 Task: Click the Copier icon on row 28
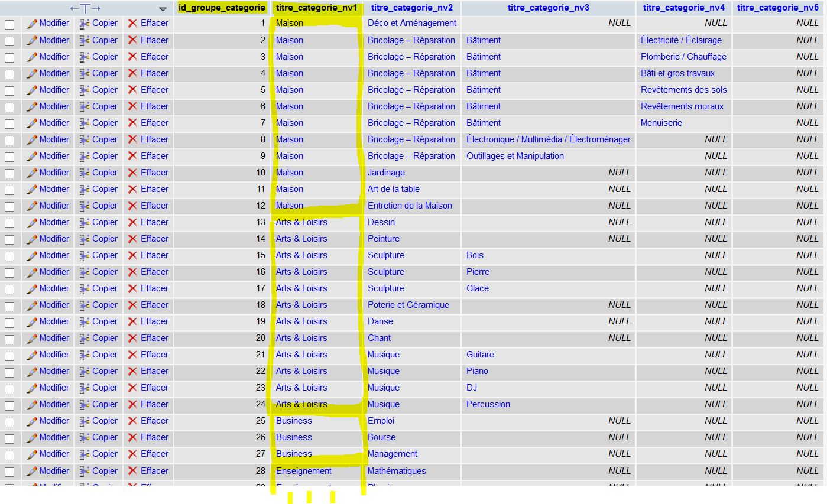click(85, 471)
